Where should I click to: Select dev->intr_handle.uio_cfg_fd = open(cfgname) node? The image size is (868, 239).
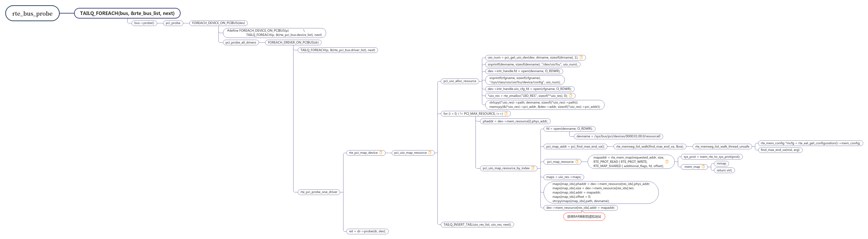point(529,89)
